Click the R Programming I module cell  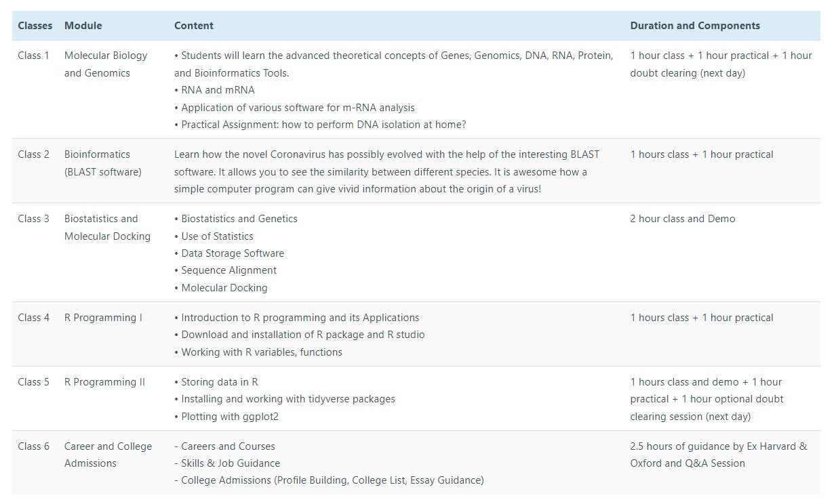(103, 318)
